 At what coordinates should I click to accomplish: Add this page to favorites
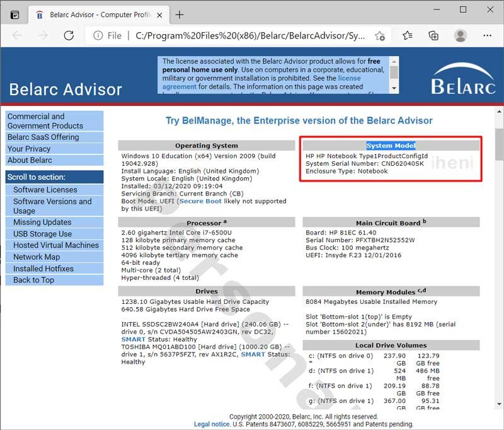point(380,35)
